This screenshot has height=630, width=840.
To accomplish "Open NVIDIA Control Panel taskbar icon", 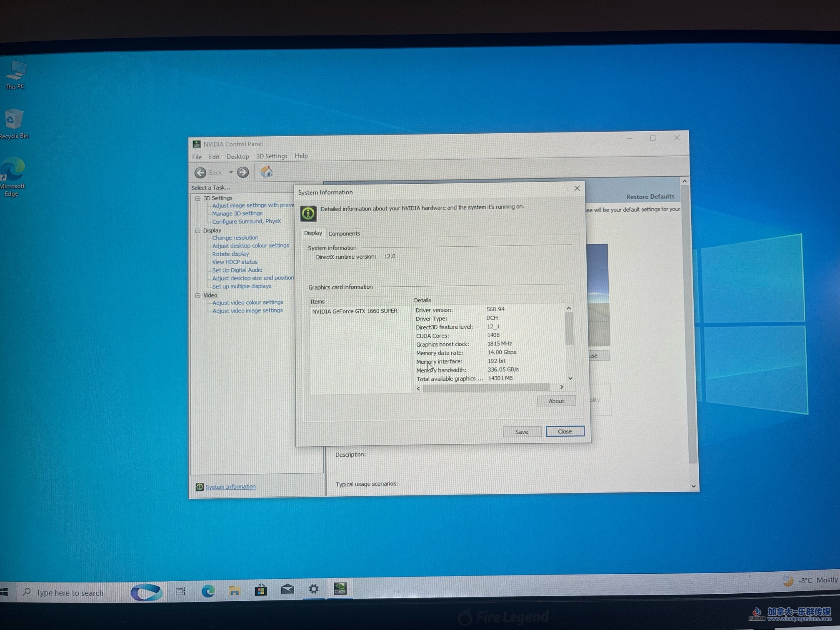I will click(x=340, y=588).
